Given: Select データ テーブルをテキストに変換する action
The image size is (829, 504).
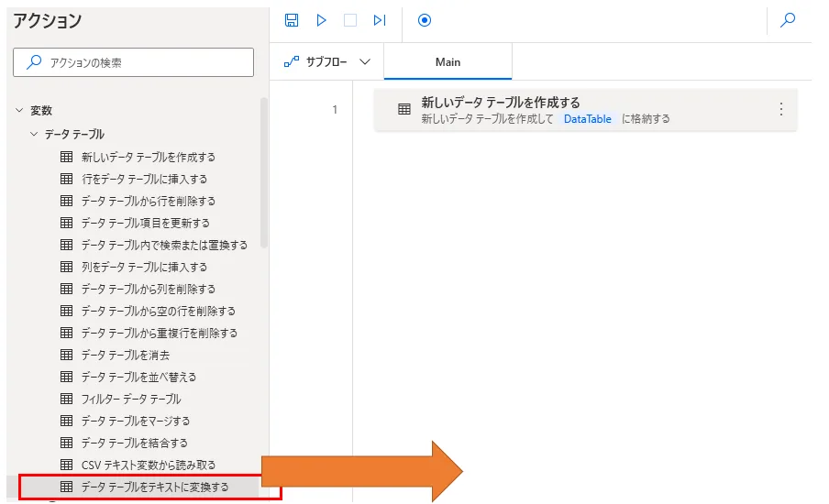Looking at the screenshot, I should pos(154,487).
